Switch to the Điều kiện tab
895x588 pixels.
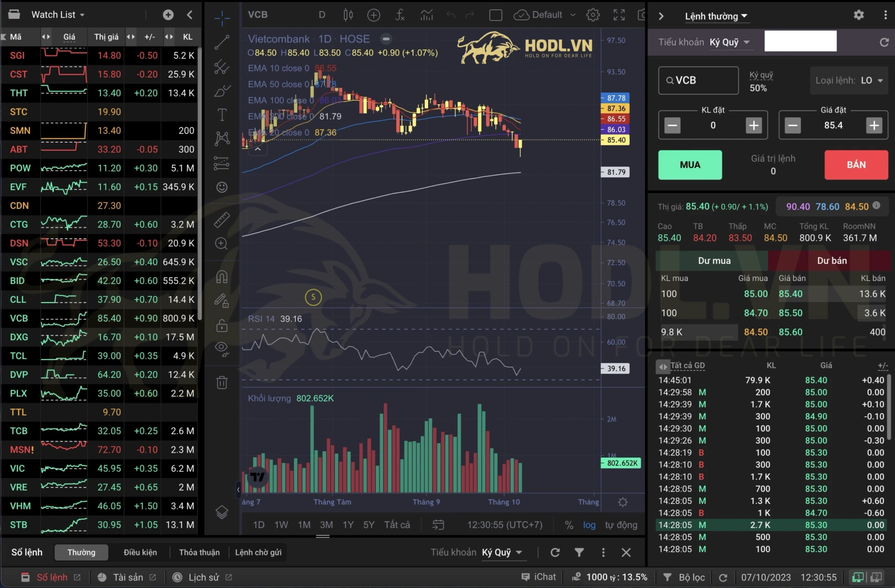tap(140, 552)
